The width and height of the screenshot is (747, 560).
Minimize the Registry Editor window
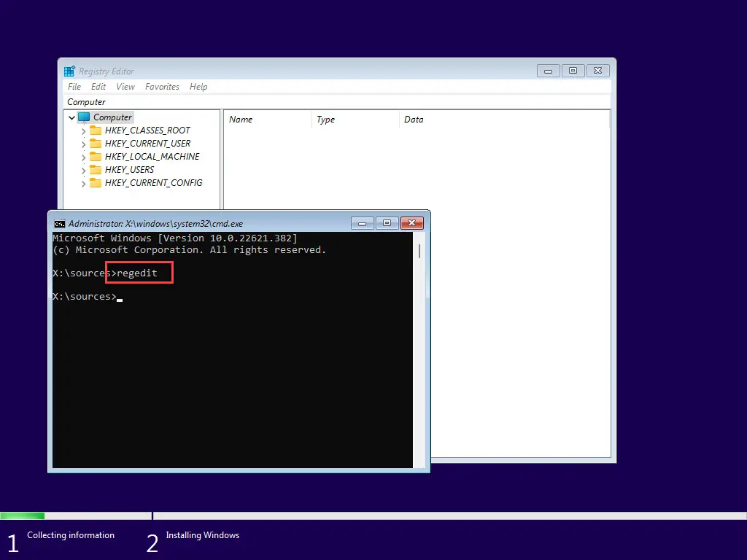tap(548, 71)
